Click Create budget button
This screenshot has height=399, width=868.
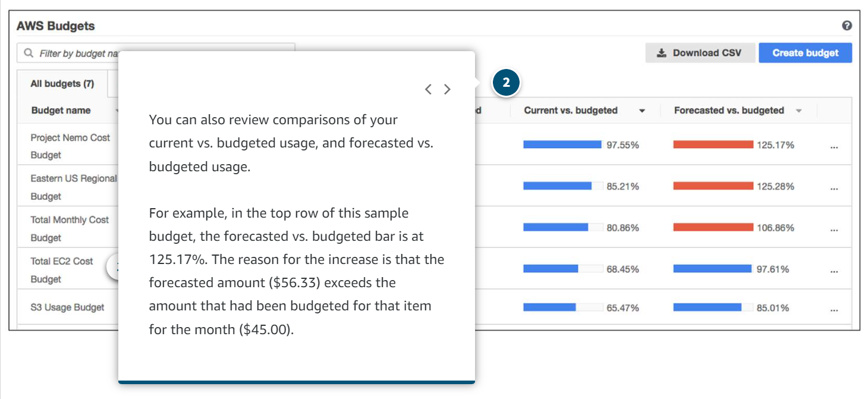pos(805,53)
